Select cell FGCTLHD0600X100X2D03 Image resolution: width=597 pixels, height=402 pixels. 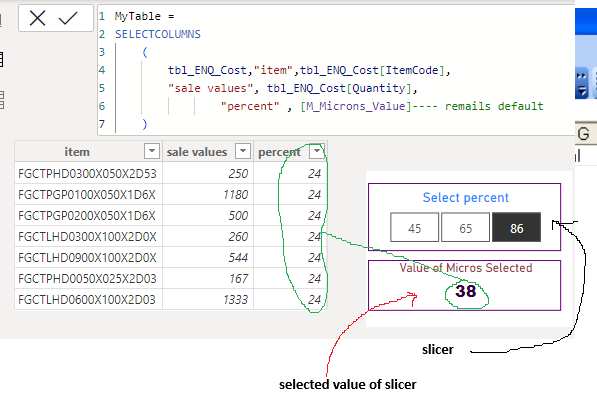pos(87,299)
